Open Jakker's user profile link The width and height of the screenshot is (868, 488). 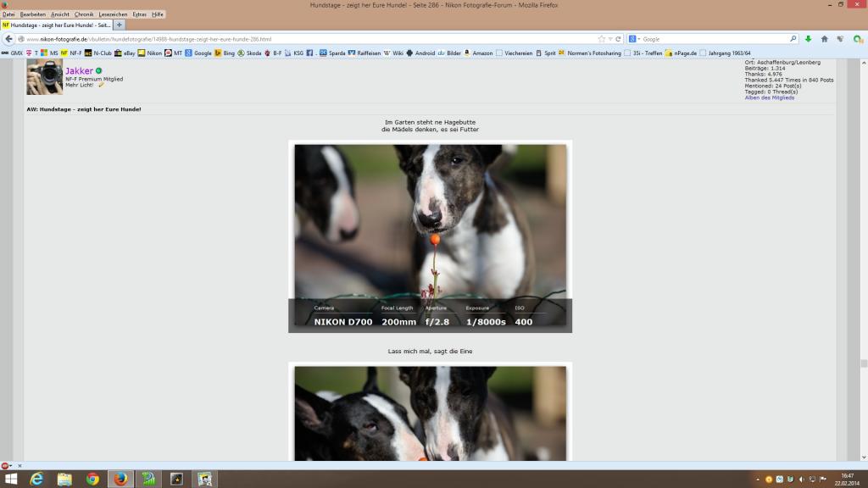coord(79,71)
